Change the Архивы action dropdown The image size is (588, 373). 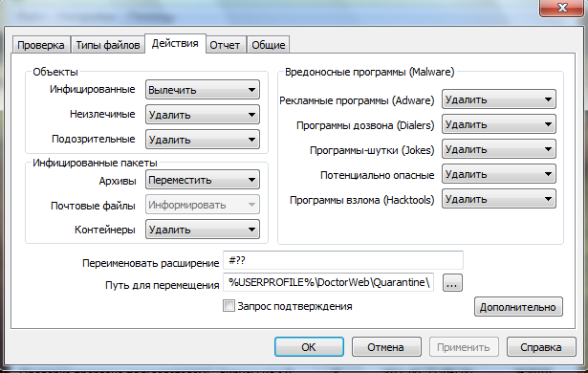point(203,180)
